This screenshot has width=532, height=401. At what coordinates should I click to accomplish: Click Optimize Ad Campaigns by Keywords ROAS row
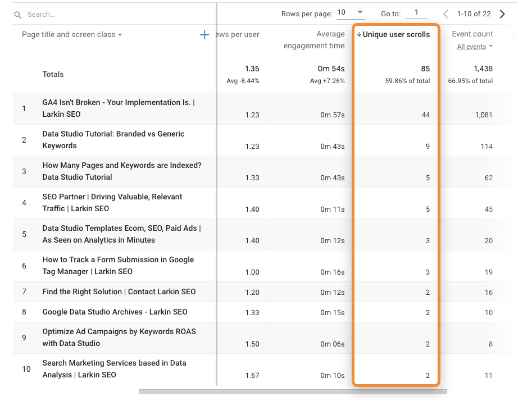(119, 337)
